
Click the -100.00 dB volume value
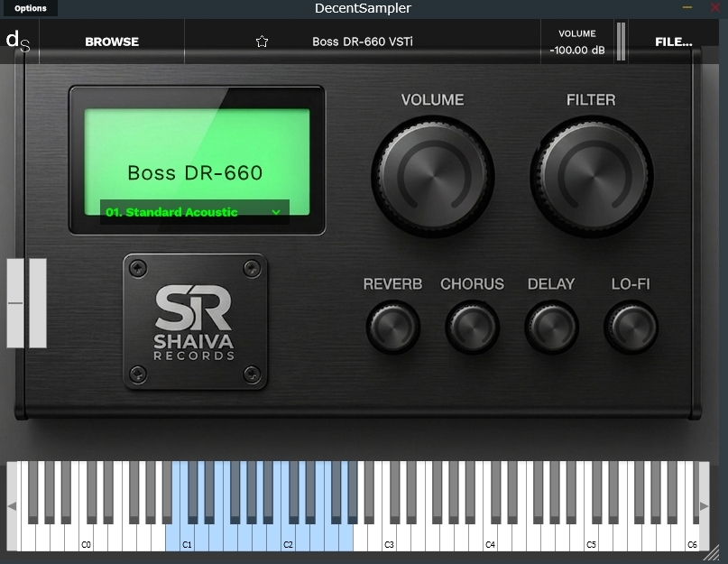pyautogui.click(x=577, y=51)
